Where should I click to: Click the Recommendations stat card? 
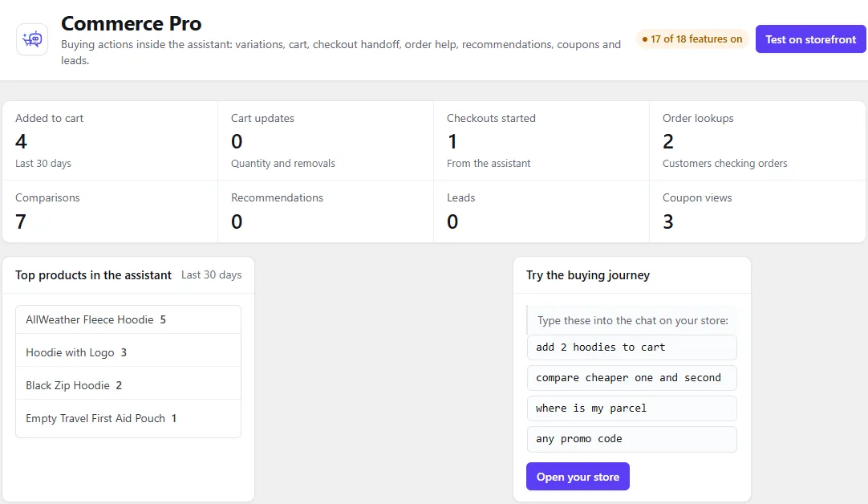click(x=326, y=212)
